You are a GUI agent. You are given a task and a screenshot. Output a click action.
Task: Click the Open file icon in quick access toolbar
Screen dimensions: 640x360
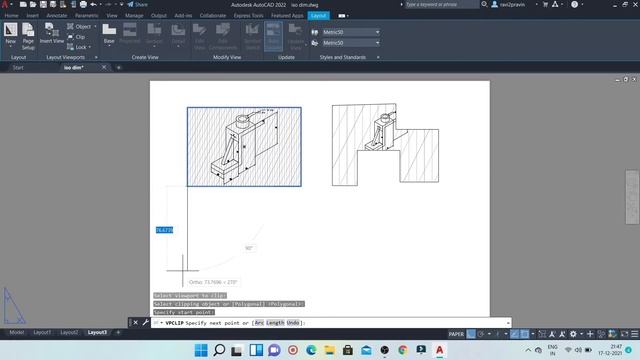click(x=33, y=4)
